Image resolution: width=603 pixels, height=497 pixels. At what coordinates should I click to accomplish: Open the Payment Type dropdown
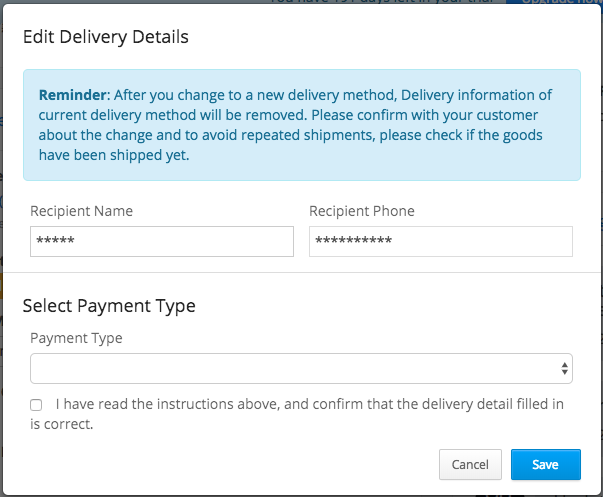(x=300, y=368)
